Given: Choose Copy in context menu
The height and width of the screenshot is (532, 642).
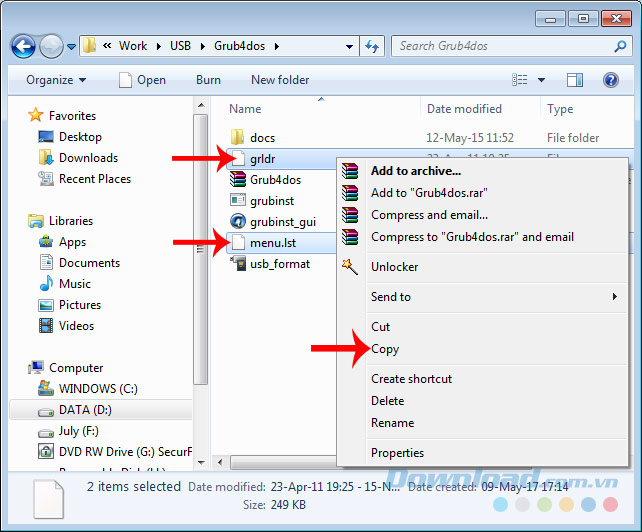Looking at the screenshot, I should tap(385, 349).
